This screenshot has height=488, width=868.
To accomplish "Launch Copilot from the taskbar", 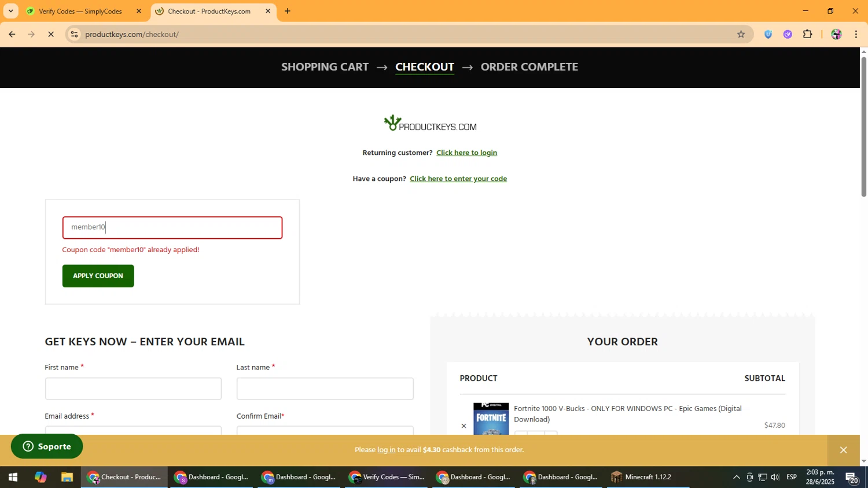I will click(x=40, y=477).
